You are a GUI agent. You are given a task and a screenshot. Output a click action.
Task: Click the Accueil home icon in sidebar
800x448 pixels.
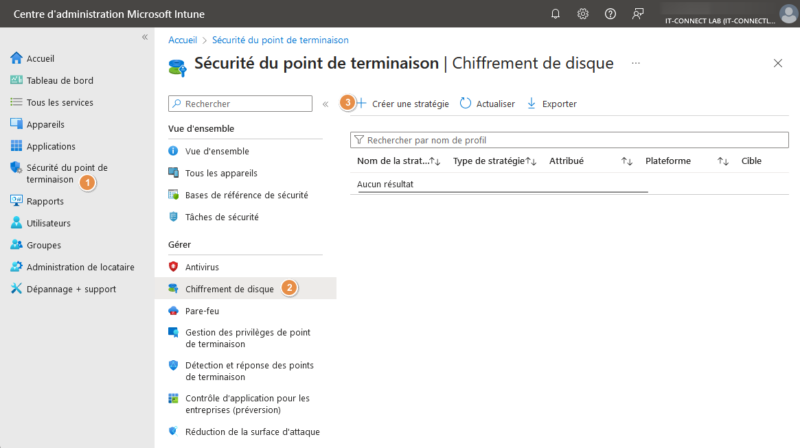[x=16, y=58]
